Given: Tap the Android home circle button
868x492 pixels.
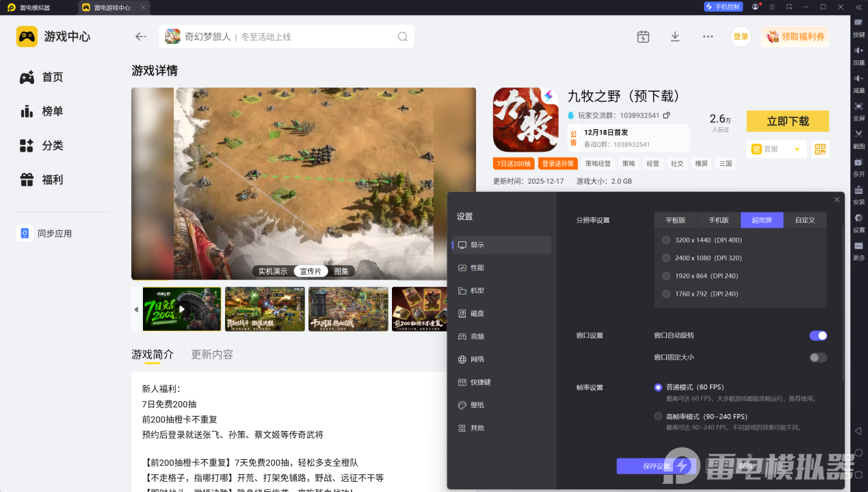Looking at the screenshot, I should click(858, 452).
